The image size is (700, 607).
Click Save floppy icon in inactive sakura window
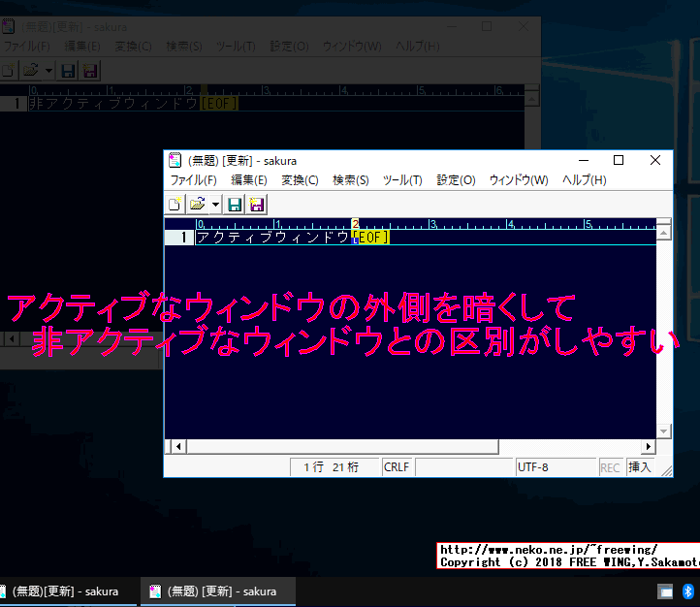[68, 70]
